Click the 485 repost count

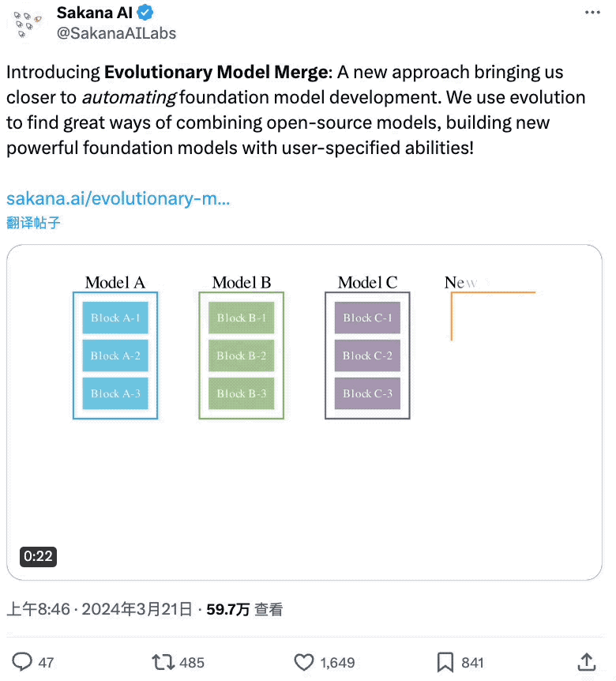[192, 662]
